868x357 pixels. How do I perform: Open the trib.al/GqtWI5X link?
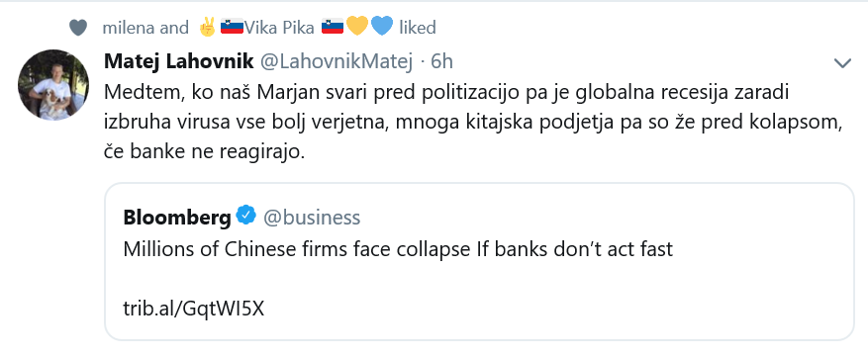pos(194,309)
